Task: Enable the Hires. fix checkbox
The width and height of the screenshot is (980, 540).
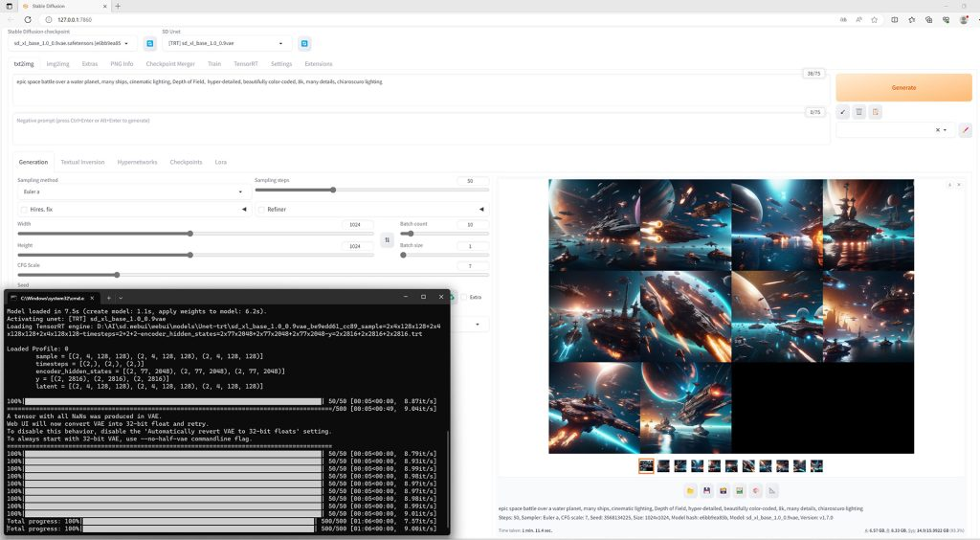Action: pos(24,210)
